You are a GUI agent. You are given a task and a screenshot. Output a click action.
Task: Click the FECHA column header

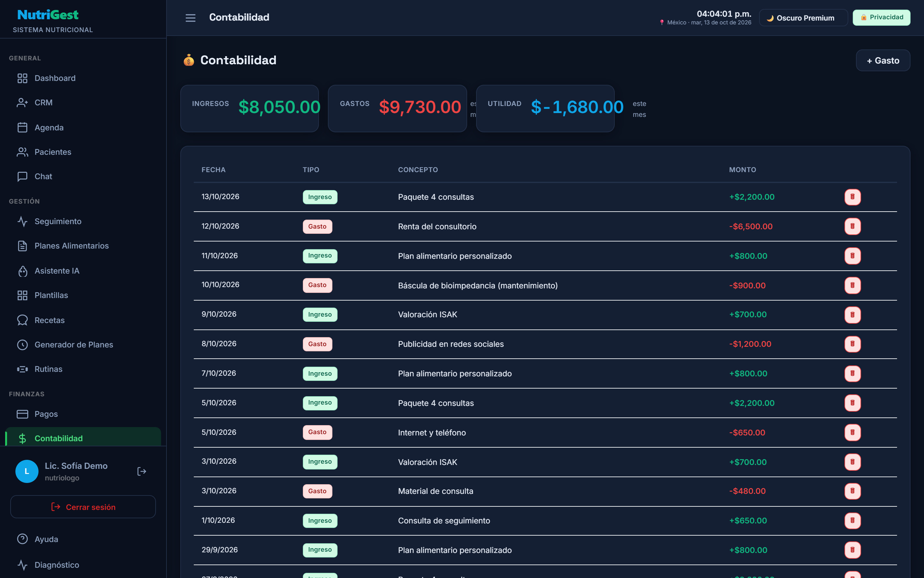[x=213, y=170]
